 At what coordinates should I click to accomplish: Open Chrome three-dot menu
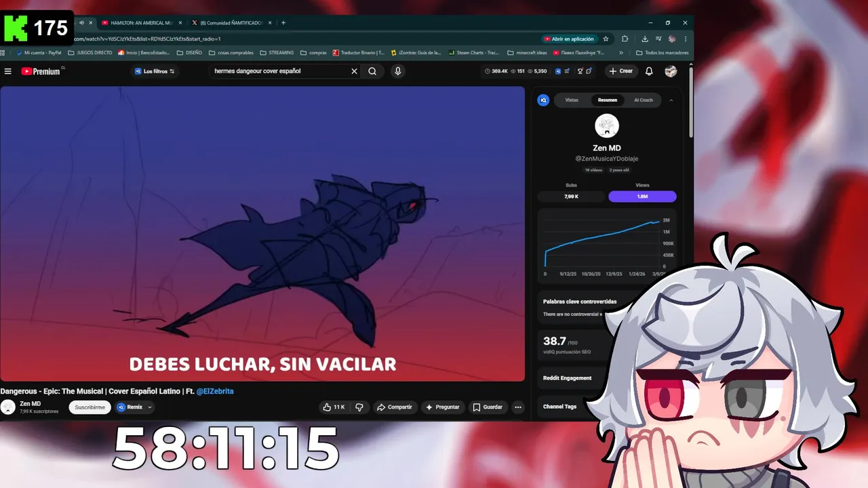tap(686, 39)
